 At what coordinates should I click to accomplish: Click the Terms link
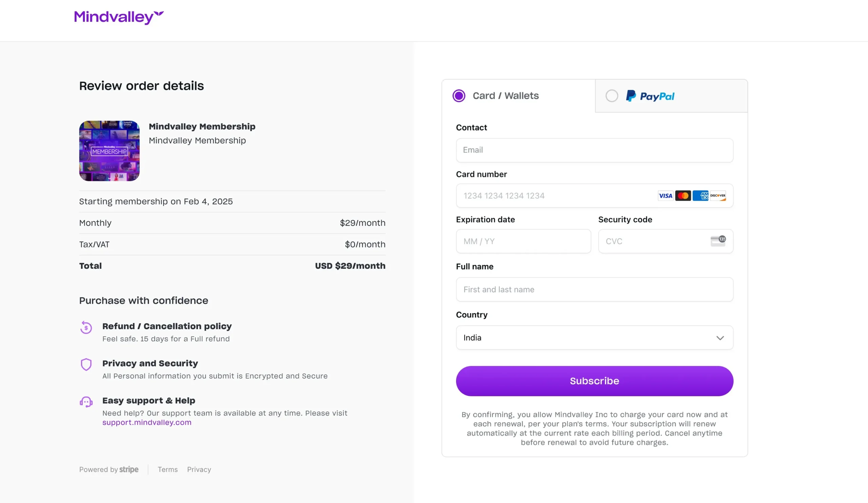pos(167,469)
